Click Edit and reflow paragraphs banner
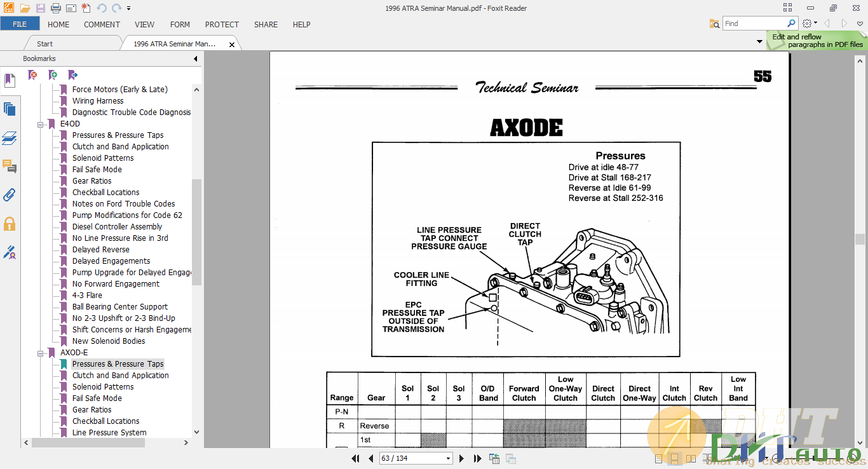868x469 pixels. (x=817, y=41)
